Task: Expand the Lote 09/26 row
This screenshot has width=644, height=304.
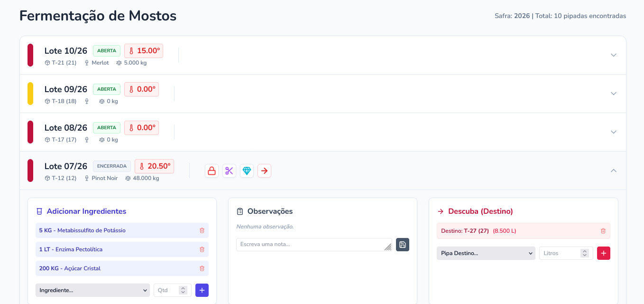Action: (x=613, y=94)
